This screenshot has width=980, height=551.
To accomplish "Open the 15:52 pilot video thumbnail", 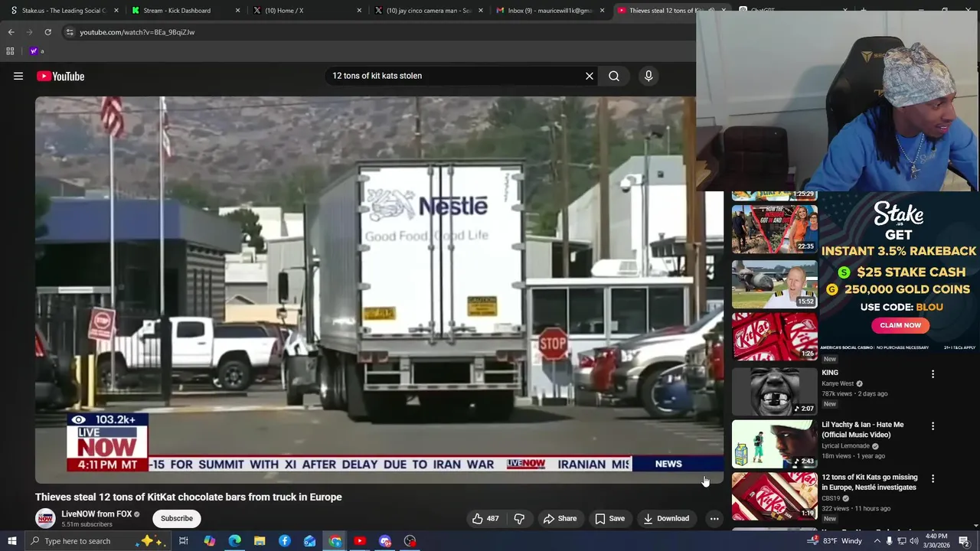I will click(774, 284).
